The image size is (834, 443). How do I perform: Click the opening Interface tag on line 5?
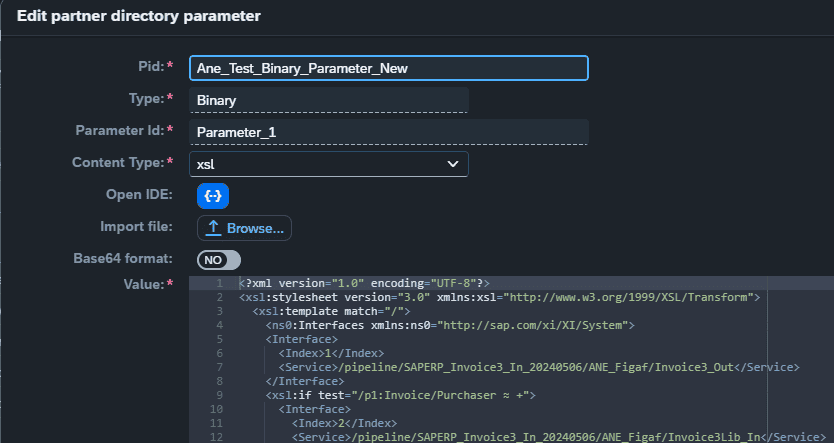tap(302, 339)
